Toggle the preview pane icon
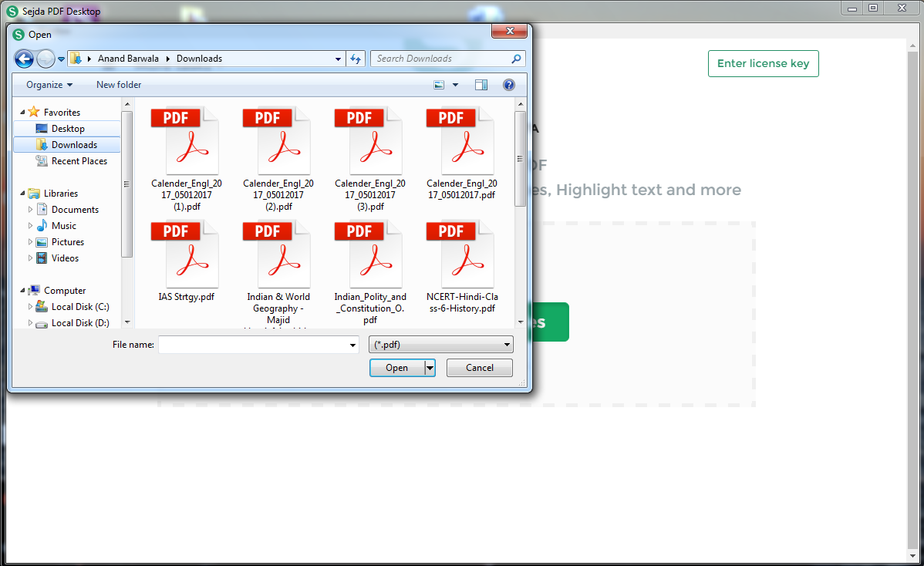This screenshot has height=566, width=924. click(x=481, y=85)
